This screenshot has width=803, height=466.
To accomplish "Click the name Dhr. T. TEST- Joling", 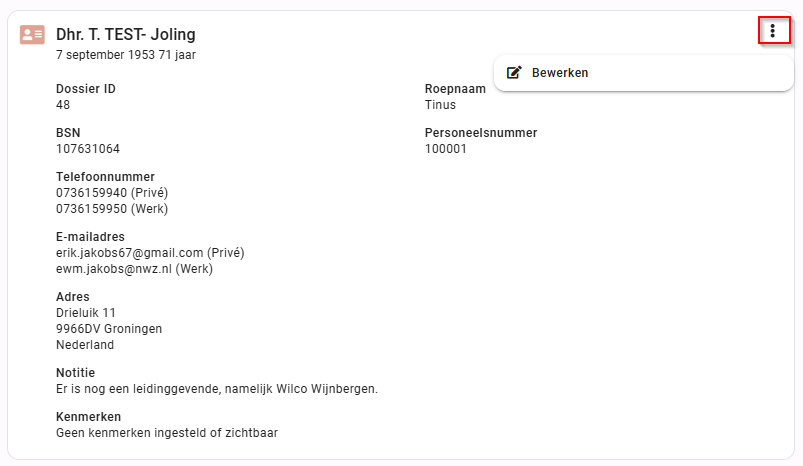I will pos(125,34).
